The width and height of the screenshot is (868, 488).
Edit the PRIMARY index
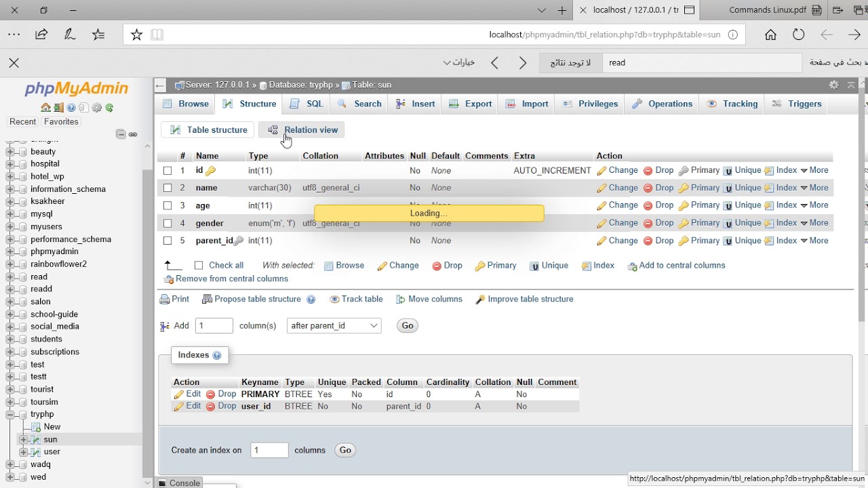[187, 394]
